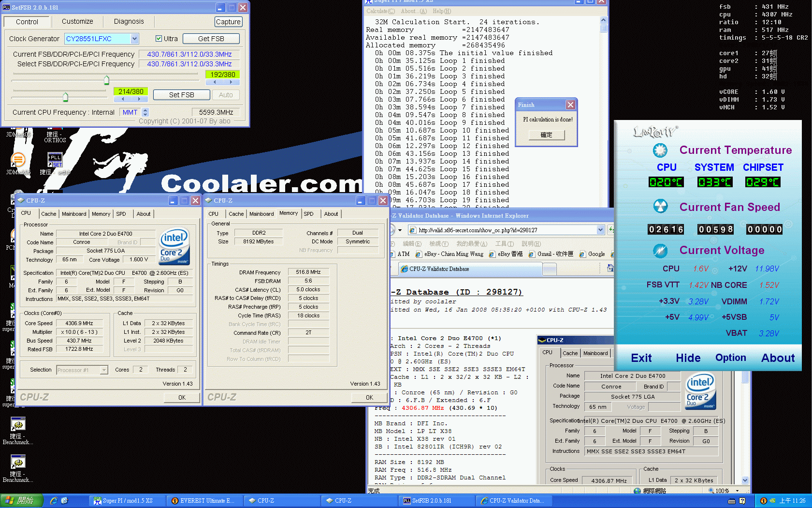The width and height of the screenshot is (812, 508).
Task: Click the Internet Explorer home icon
Action: click(x=610, y=268)
